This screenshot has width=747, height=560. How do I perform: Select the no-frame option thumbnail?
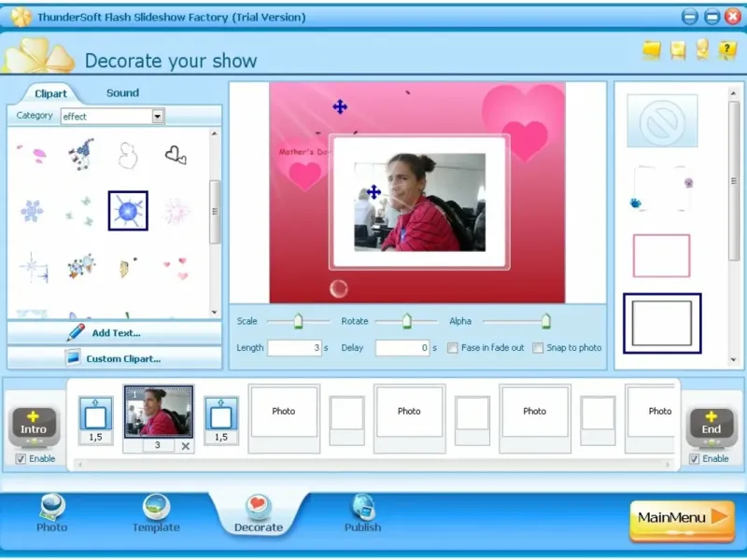[662, 120]
